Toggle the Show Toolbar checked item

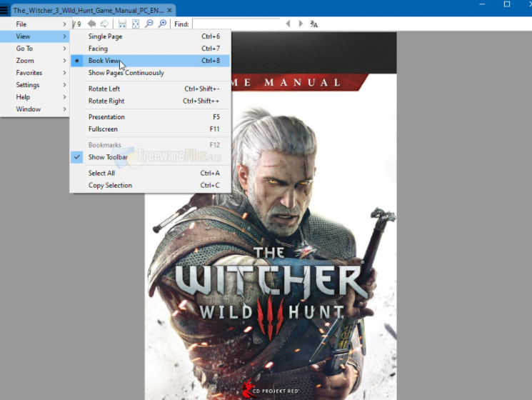(150, 157)
